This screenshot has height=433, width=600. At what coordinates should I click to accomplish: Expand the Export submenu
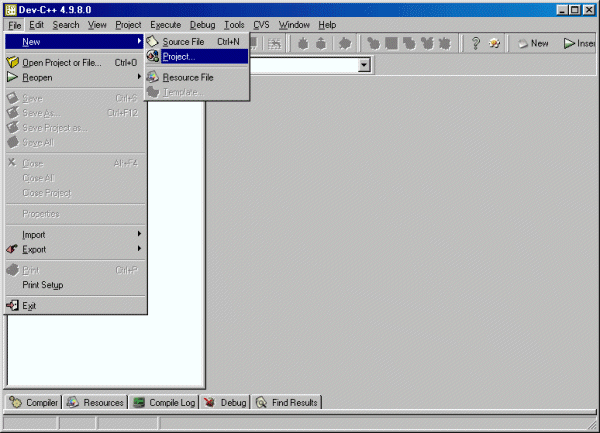(75, 249)
